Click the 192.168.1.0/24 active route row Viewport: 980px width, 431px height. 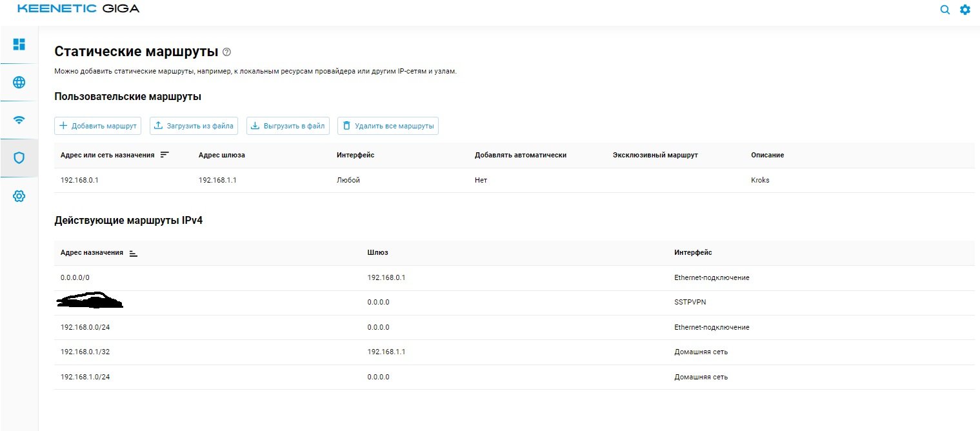coord(81,377)
